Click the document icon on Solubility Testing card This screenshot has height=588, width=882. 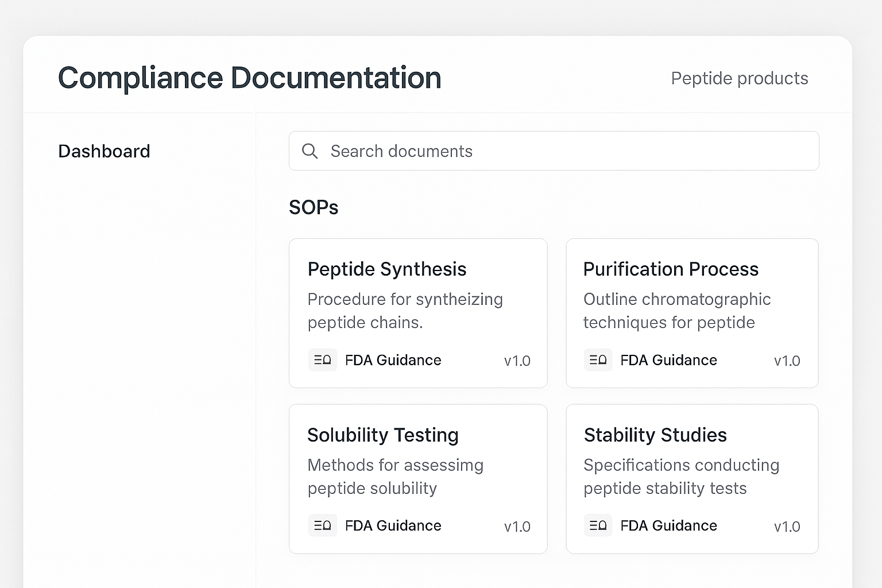322,525
